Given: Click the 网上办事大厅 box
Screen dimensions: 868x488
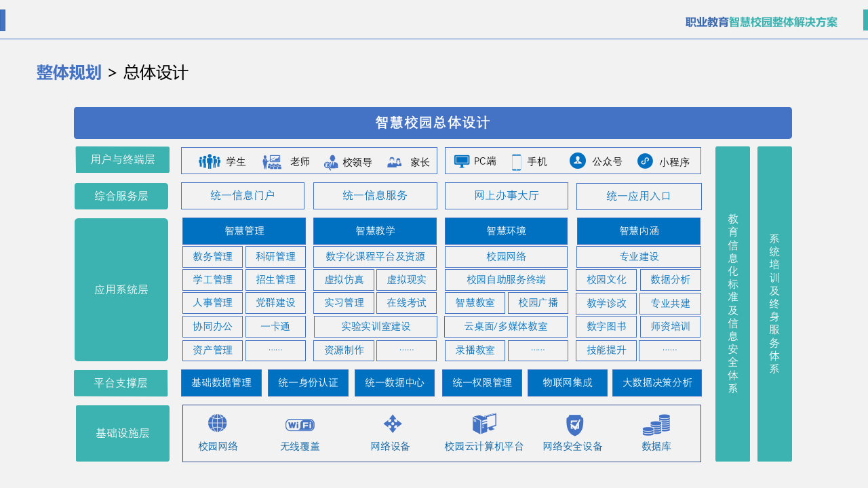Looking at the screenshot, I should 506,196.
